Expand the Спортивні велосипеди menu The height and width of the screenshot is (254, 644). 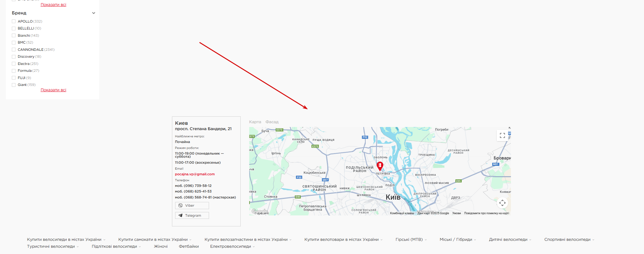click(569, 240)
